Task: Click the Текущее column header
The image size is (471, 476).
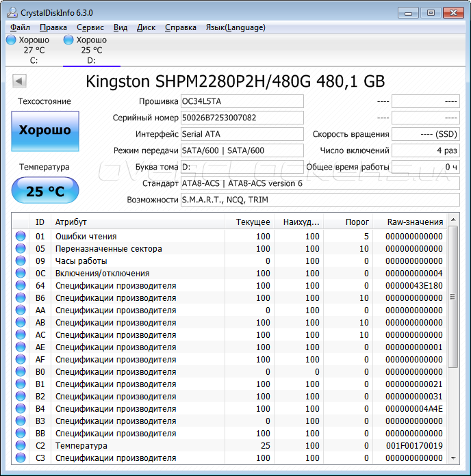Action: 249,222
